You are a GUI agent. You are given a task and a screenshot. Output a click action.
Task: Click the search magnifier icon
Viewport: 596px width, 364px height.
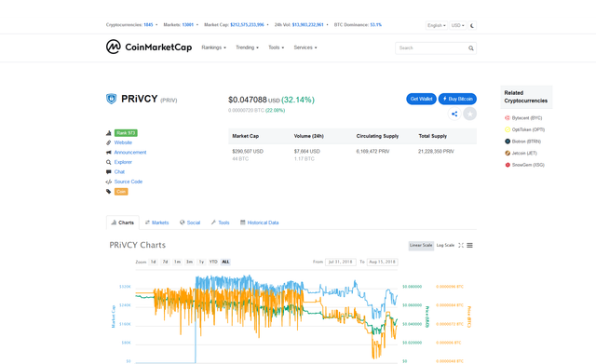[471, 47]
